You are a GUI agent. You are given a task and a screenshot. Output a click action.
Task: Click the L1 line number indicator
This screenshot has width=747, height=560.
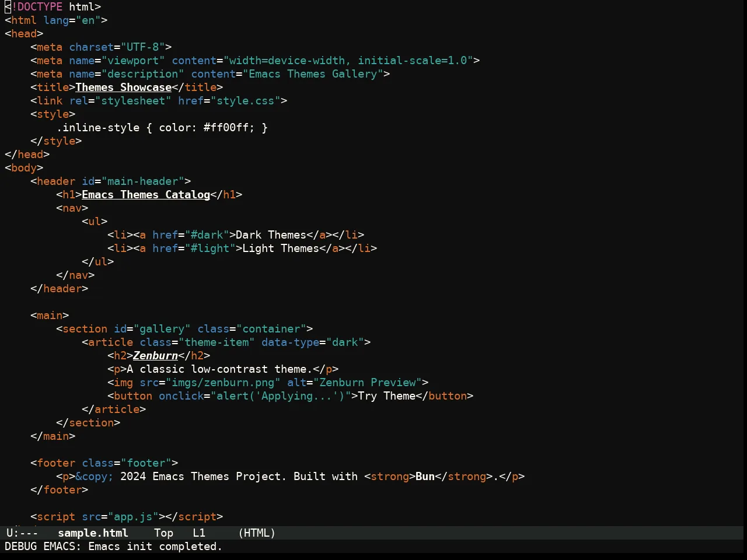[199, 533]
